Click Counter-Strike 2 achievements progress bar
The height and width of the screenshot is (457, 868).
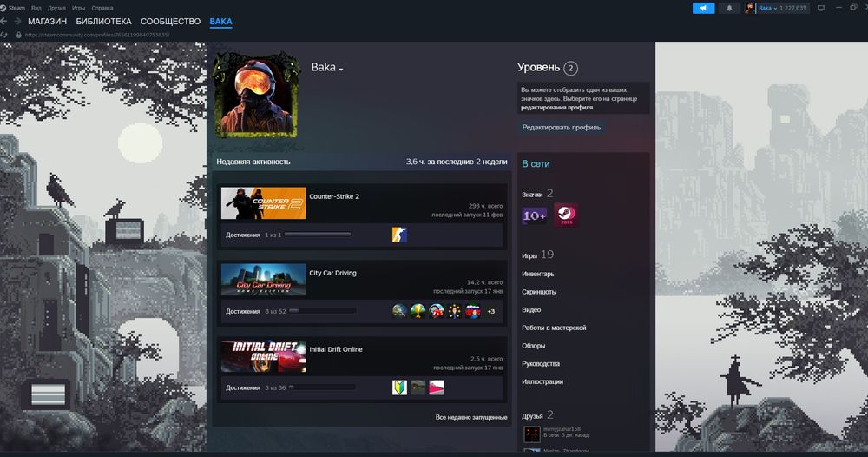317,235
